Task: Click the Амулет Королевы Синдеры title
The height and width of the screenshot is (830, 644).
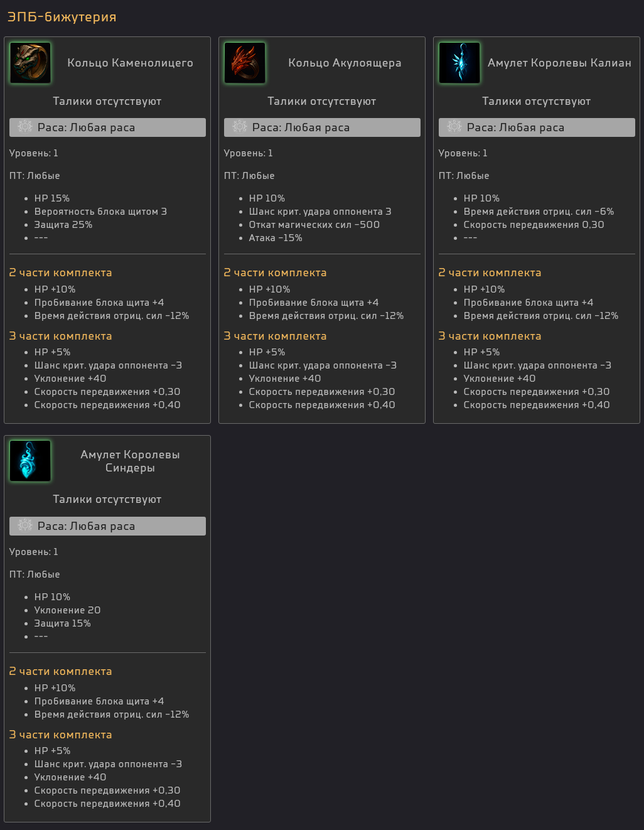Action: pos(130,461)
